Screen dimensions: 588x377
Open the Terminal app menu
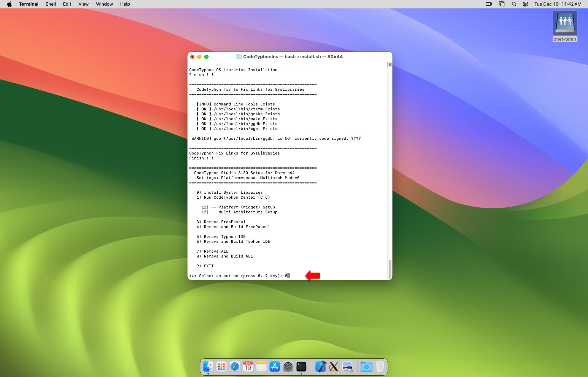click(29, 4)
